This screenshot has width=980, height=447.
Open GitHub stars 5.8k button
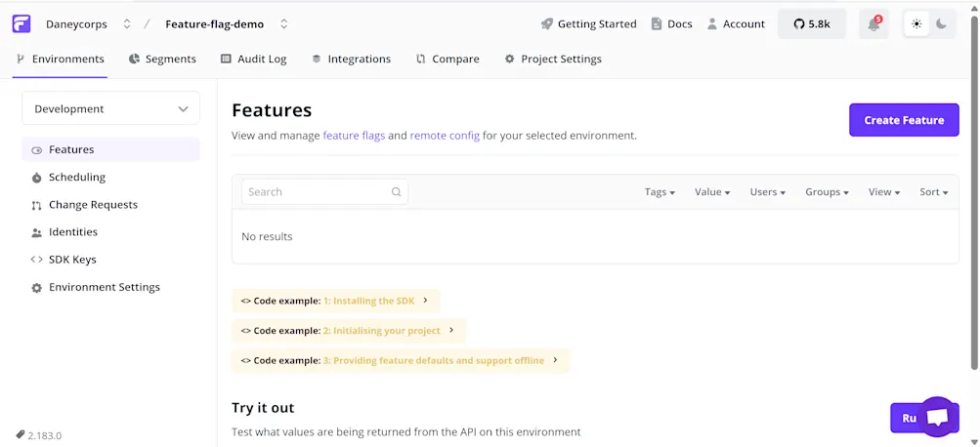pos(812,24)
